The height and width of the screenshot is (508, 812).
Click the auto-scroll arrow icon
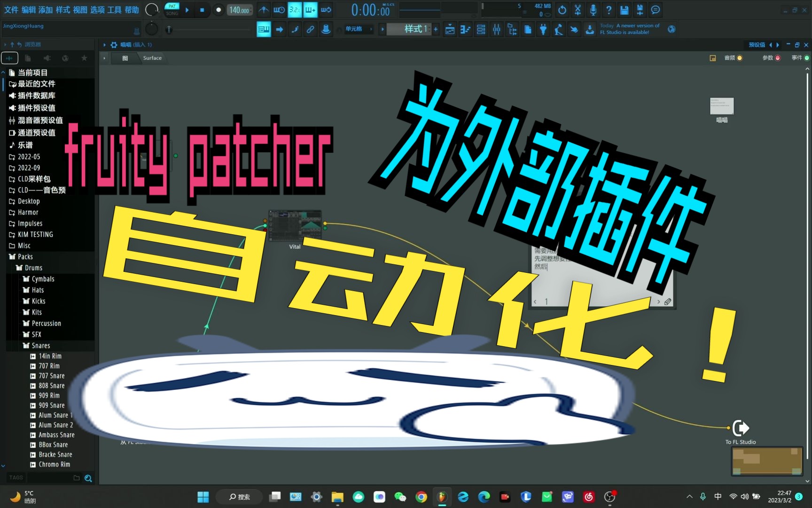tap(280, 29)
